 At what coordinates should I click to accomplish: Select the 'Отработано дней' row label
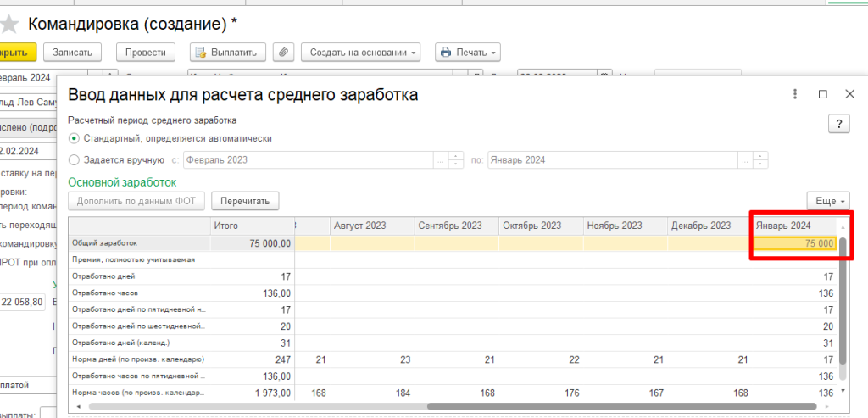[103, 276]
